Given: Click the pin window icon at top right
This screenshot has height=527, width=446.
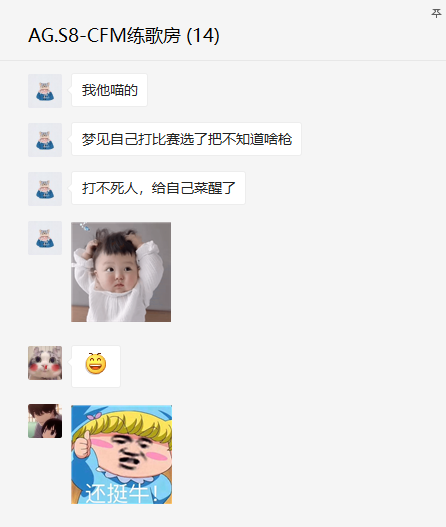Looking at the screenshot, I should [x=436, y=13].
